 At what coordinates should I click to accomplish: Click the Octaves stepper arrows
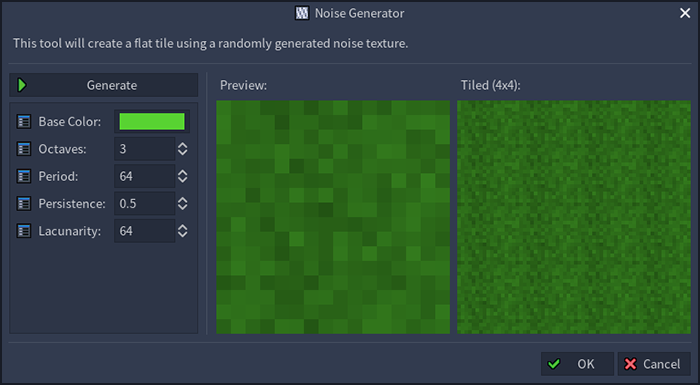click(182, 149)
